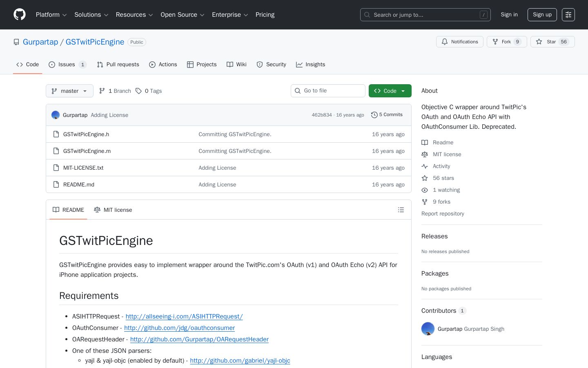Image resolution: width=588 pixels, height=368 pixels.
Task: Click Gurpartap's avatar in commit row
Action: coord(56,115)
